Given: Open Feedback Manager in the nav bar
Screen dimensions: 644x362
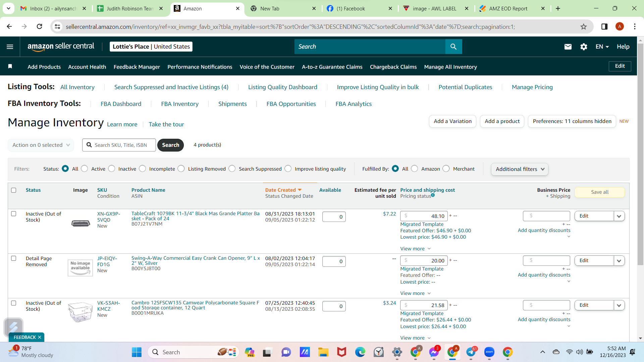Looking at the screenshot, I should click(137, 67).
